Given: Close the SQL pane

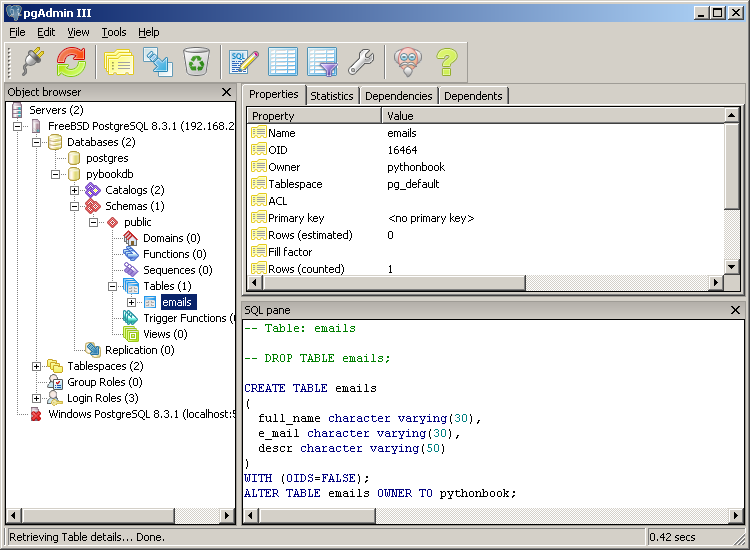Looking at the screenshot, I should 735,310.
